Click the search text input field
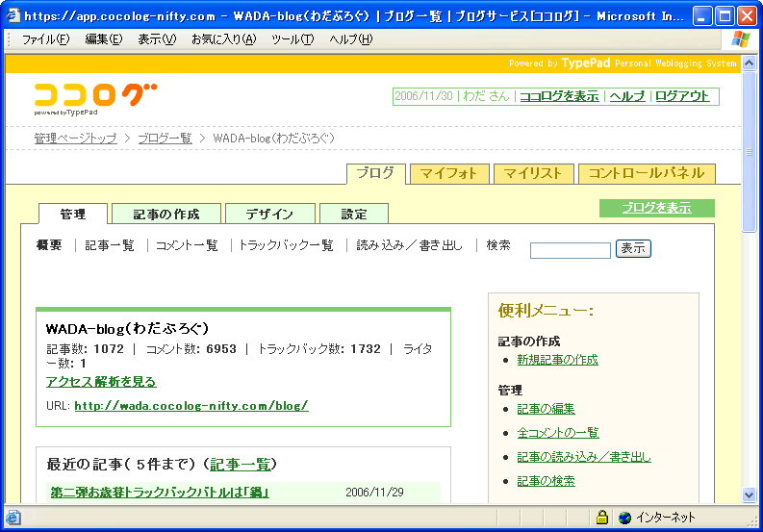This screenshot has height=532, width=763. [570, 250]
